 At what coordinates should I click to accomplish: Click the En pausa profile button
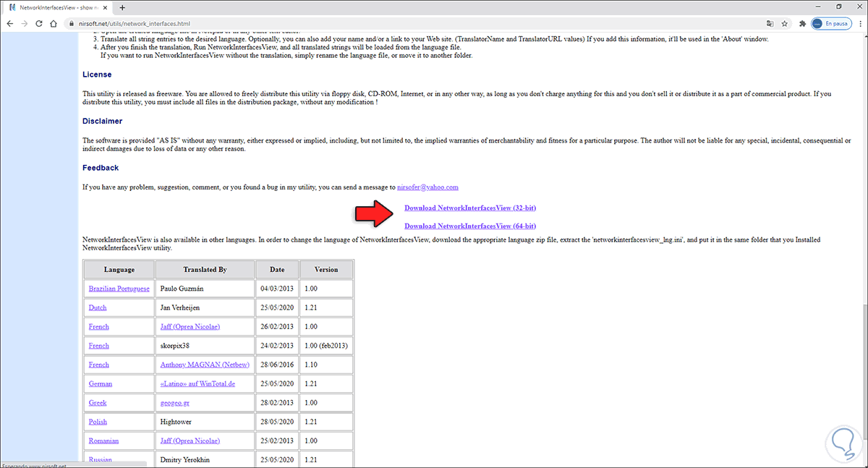pos(831,23)
